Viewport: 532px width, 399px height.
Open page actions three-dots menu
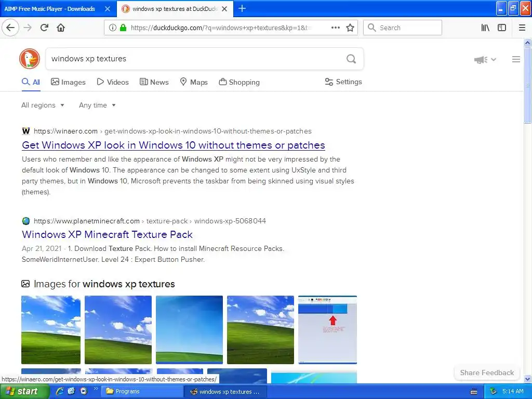tap(335, 28)
